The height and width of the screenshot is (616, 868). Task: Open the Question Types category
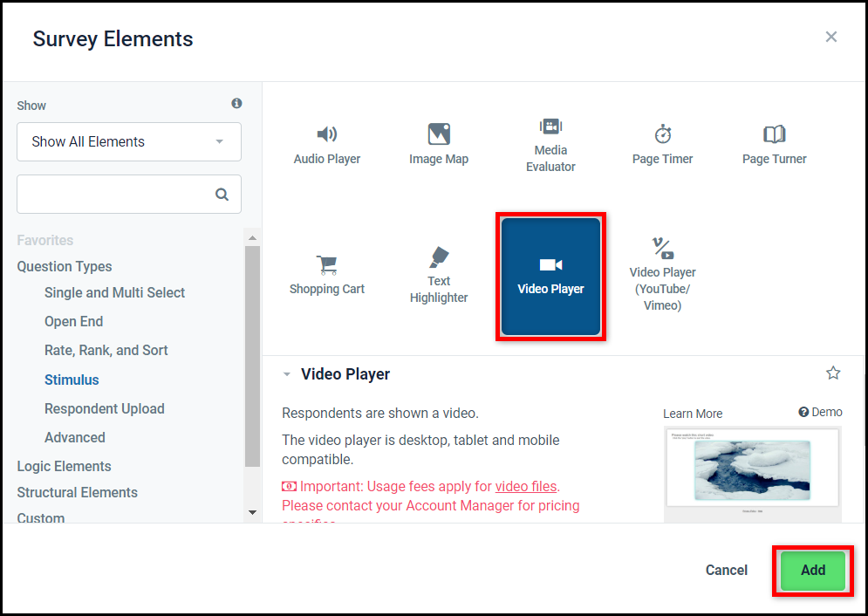(x=65, y=266)
